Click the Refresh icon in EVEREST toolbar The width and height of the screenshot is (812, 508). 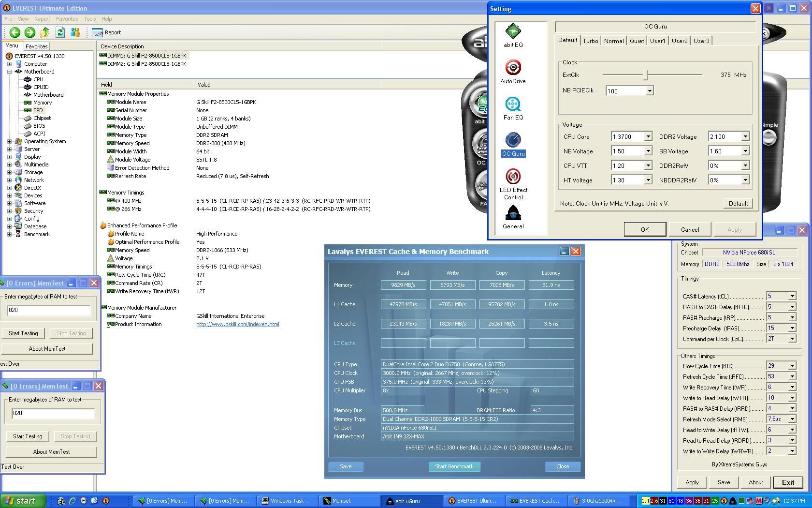coord(60,32)
